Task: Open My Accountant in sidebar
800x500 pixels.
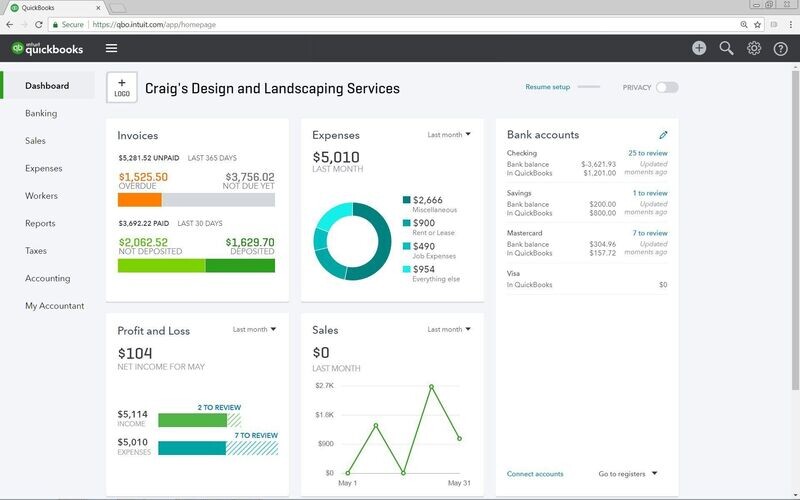Action: 55,306
